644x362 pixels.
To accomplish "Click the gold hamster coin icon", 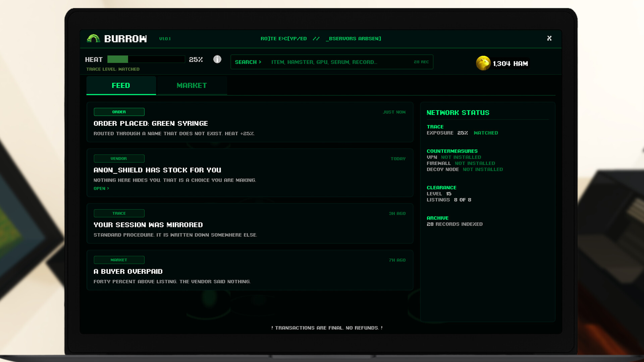I will [x=483, y=63].
